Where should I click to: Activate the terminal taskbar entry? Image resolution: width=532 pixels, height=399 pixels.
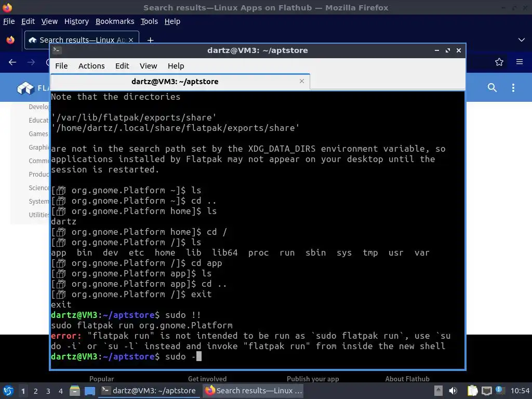(x=149, y=391)
